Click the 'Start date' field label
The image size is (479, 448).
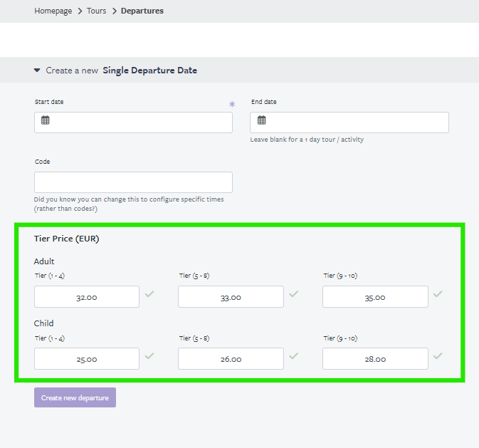coord(49,102)
